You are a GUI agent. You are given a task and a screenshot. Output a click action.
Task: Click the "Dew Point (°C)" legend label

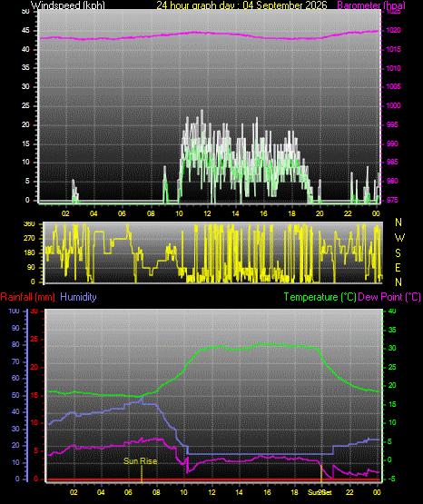389,297
